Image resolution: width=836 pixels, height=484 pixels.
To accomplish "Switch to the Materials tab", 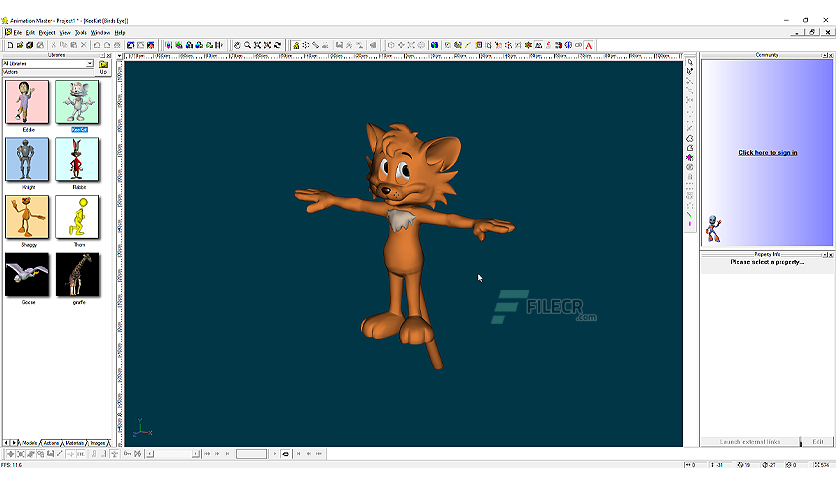I will click(x=74, y=443).
